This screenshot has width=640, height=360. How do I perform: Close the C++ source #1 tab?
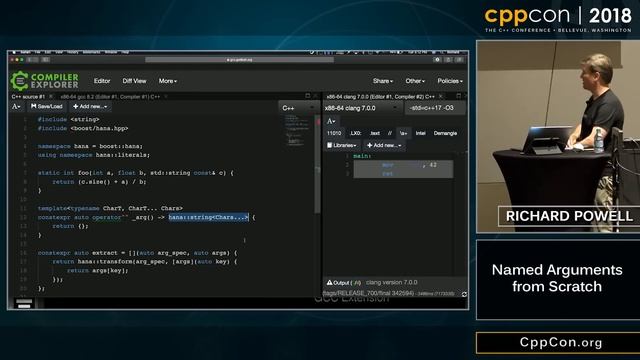(x=51, y=97)
